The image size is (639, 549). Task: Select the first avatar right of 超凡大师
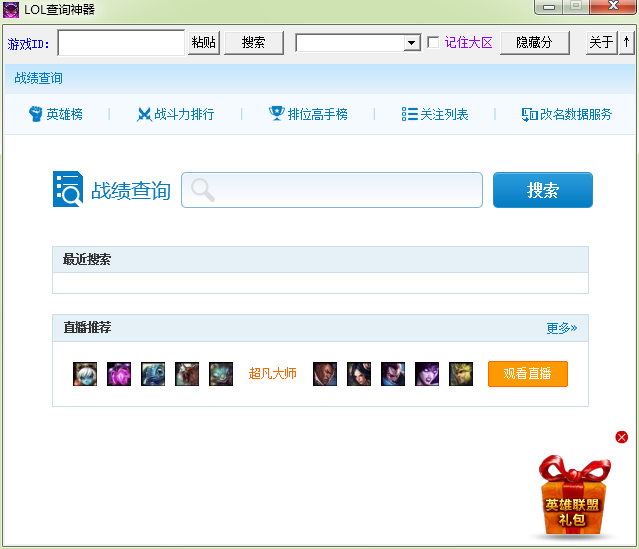click(x=325, y=374)
